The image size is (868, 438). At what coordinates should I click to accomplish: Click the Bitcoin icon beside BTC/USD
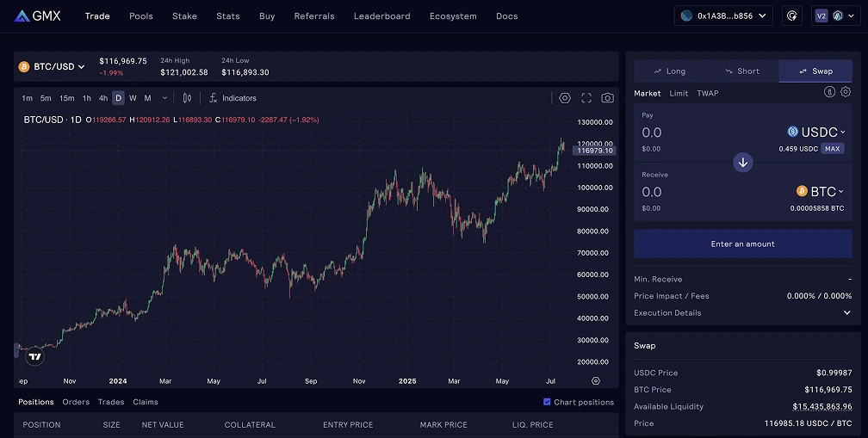click(x=24, y=67)
